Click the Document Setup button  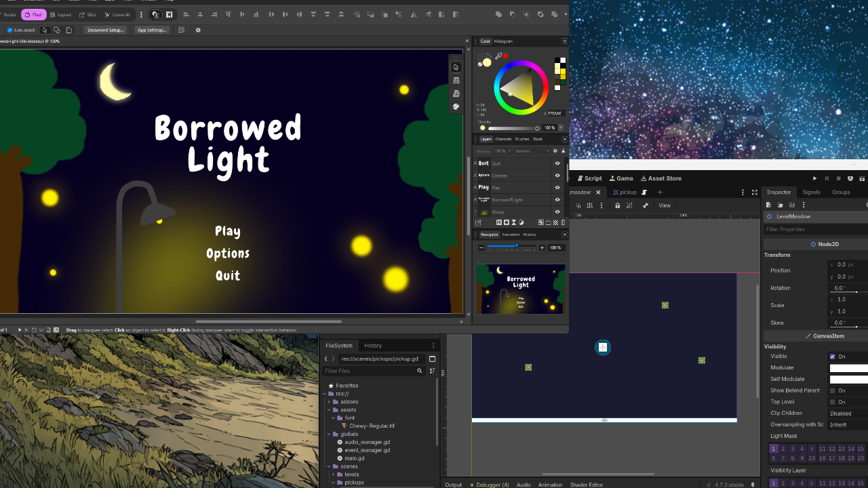(x=106, y=30)
